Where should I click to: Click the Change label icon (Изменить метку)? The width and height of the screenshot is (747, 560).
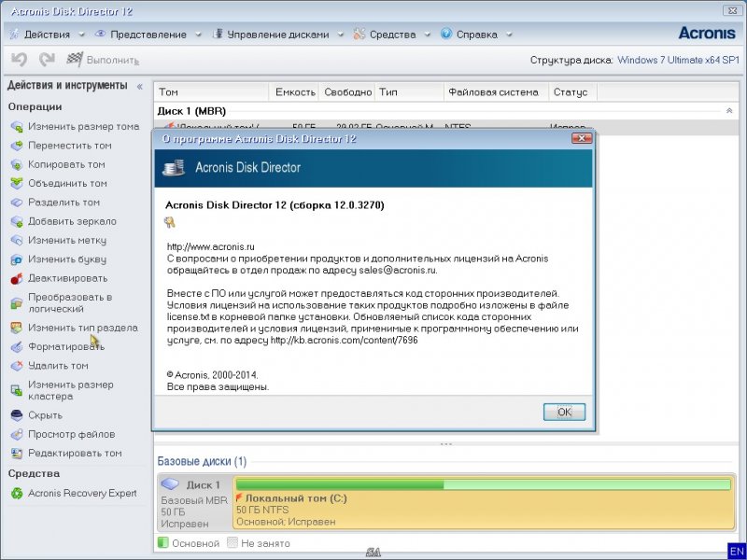point(17,241)
